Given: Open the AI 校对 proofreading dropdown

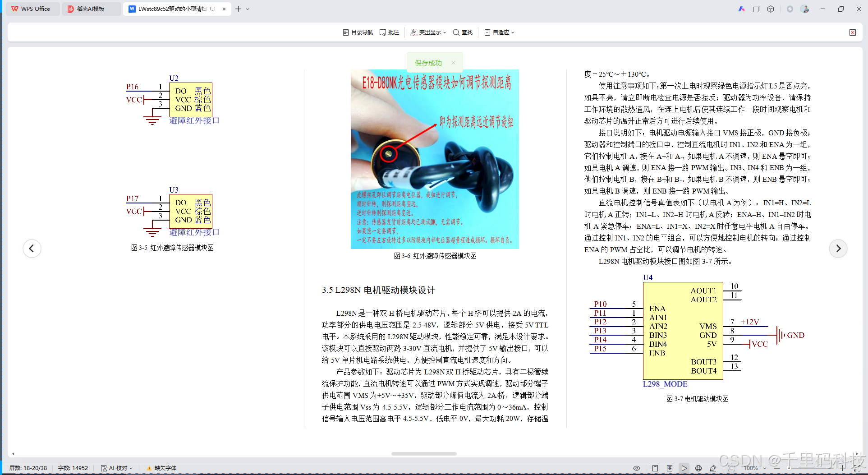Looking at the screenshot, I should (x=116, y=468).
